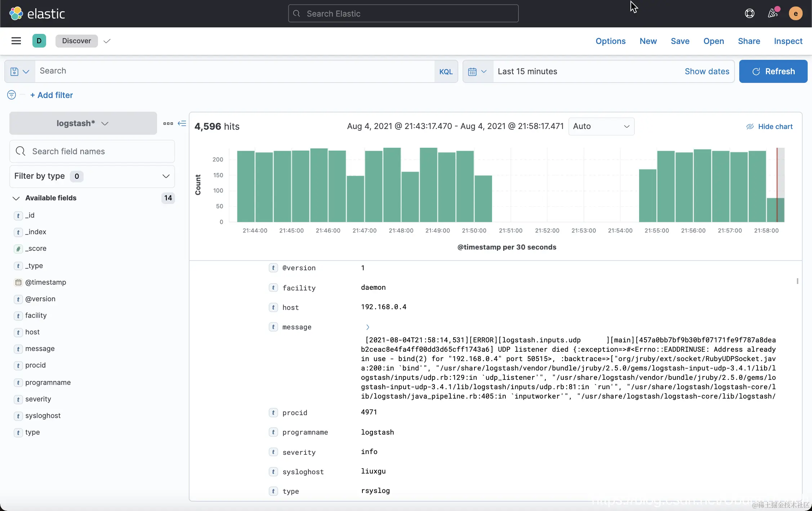This screenshot has height=511, width=812.
Task: Open the Auto interval dropdown
Action: [x=601, y=126]
